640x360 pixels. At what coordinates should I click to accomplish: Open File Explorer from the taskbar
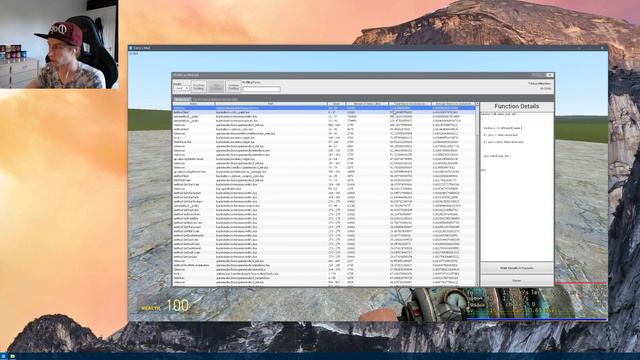point(12,356)
